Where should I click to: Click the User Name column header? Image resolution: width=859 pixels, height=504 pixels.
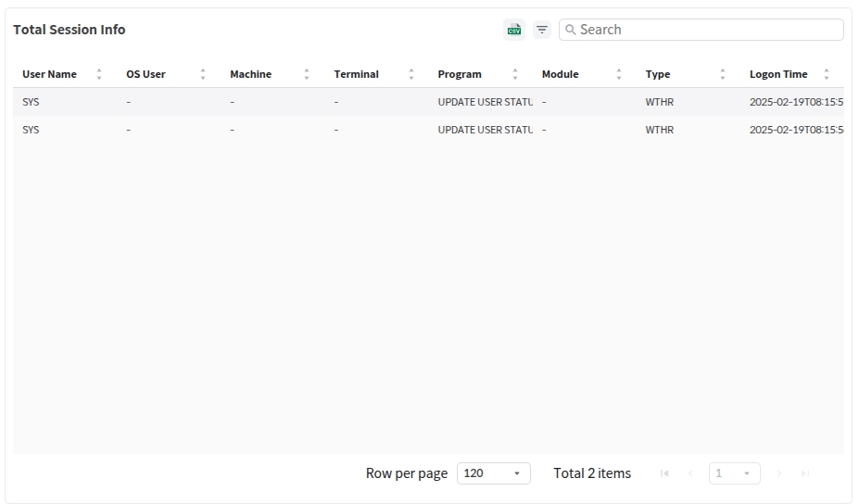50,74
